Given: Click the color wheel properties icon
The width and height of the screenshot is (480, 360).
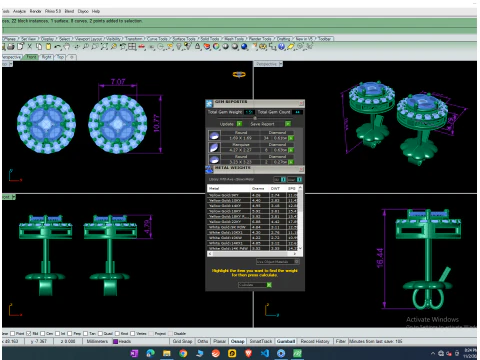Looking at the screenshot, I should click(x=216, y=47).
